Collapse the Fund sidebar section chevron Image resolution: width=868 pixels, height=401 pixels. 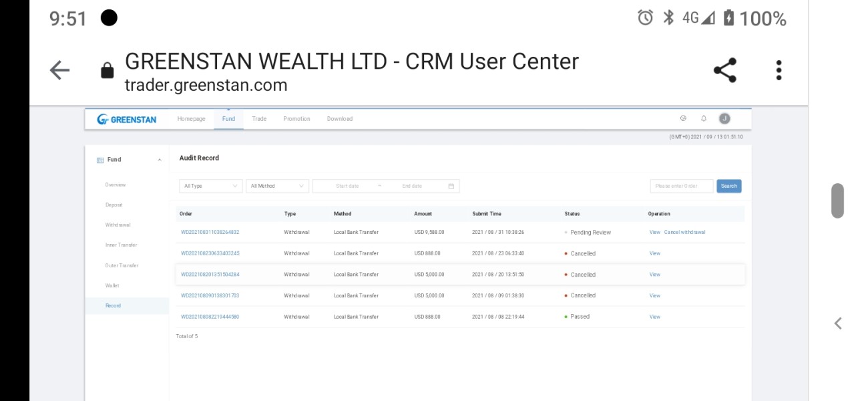pos(160,160)
